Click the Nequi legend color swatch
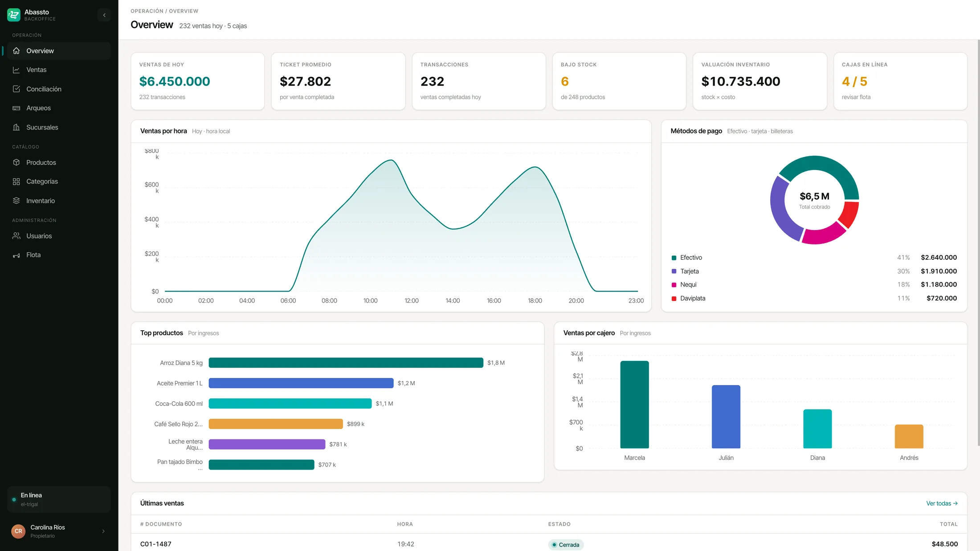Screen dimensions: 980x551 coord(674,285)
